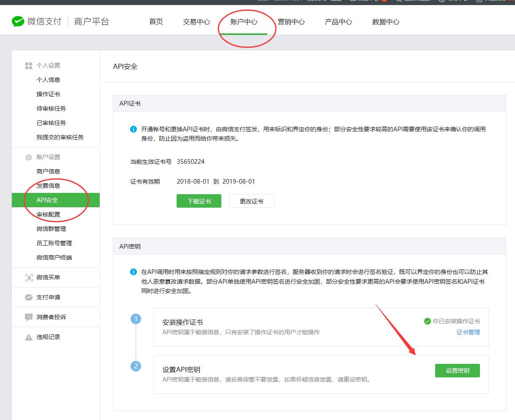Click the green checkmark beside 你已安装操作证书
The image size is (515, 420).
pos(427,321)
